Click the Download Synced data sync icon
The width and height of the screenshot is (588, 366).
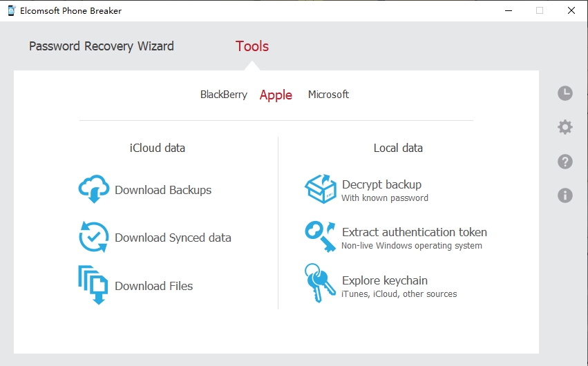coord(94,237)
